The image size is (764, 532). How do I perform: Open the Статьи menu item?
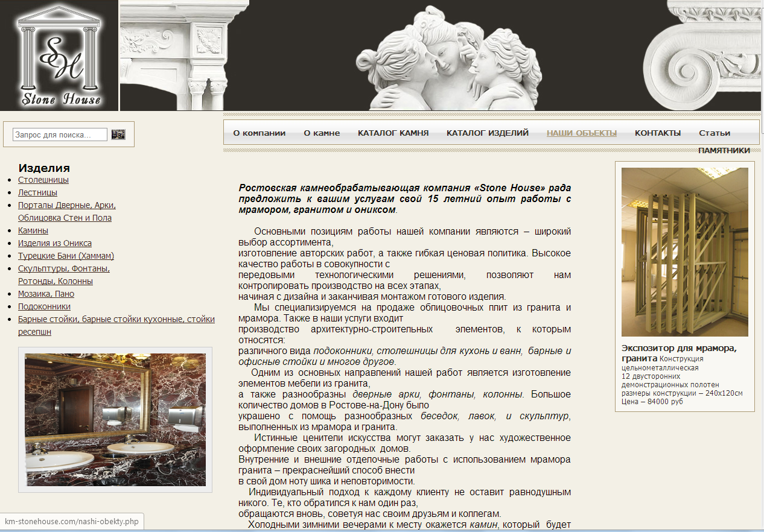[715, 133]
